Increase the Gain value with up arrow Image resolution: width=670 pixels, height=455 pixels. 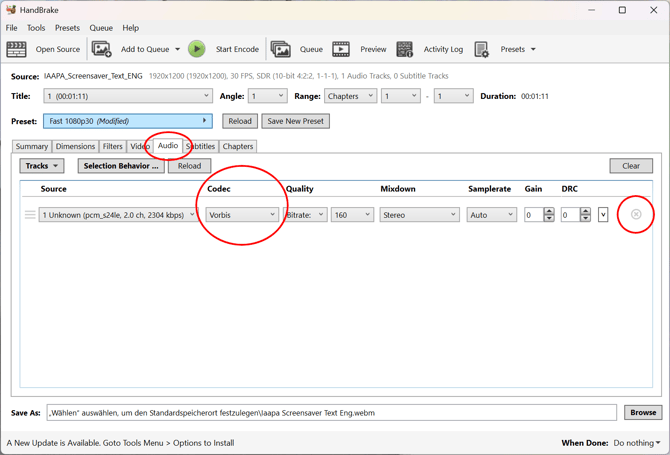(549, 211)
